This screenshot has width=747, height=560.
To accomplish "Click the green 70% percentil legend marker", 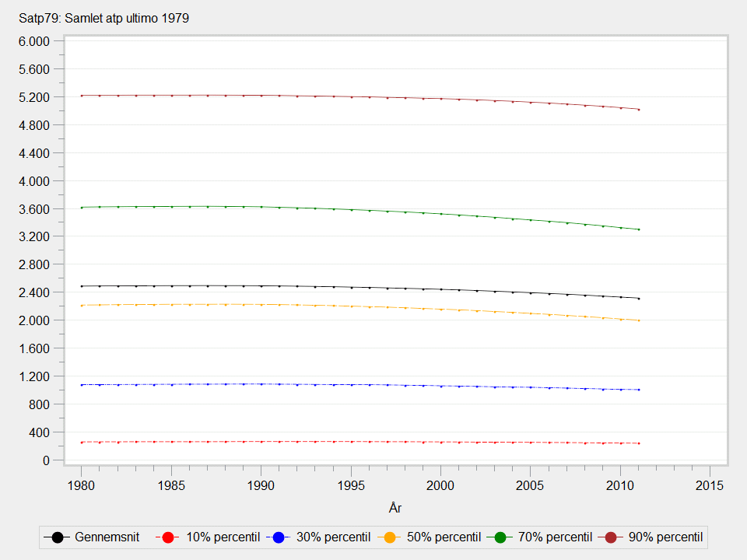I will pyautogui.click(x=502, y=537).
